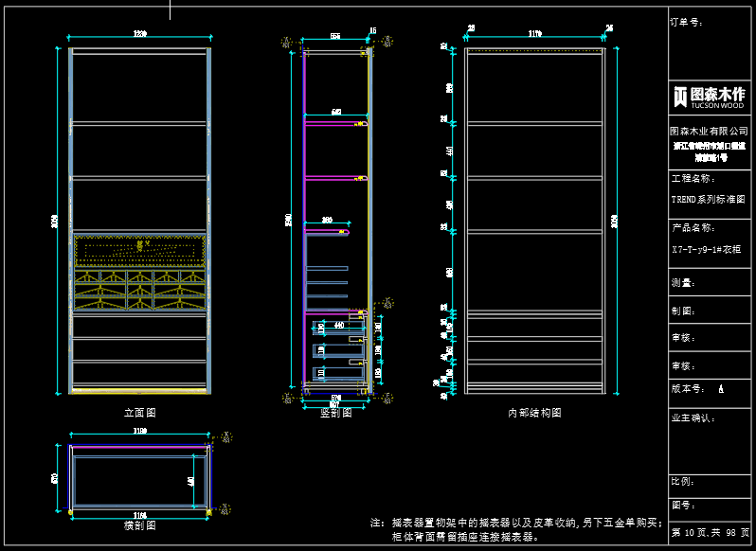Screen dimensions: 756x551
Task: Select the 内部结构图 drawing label
Action: tap(534, 413)
